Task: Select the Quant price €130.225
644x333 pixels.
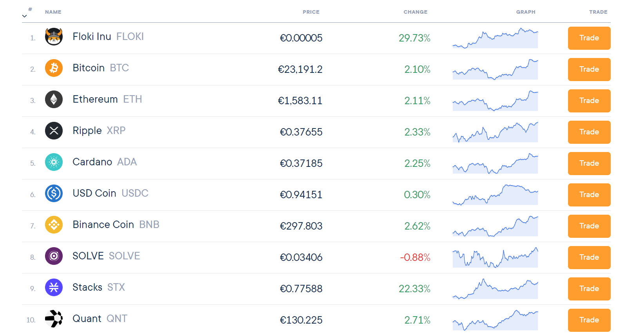Action: (x=301, y=320)
